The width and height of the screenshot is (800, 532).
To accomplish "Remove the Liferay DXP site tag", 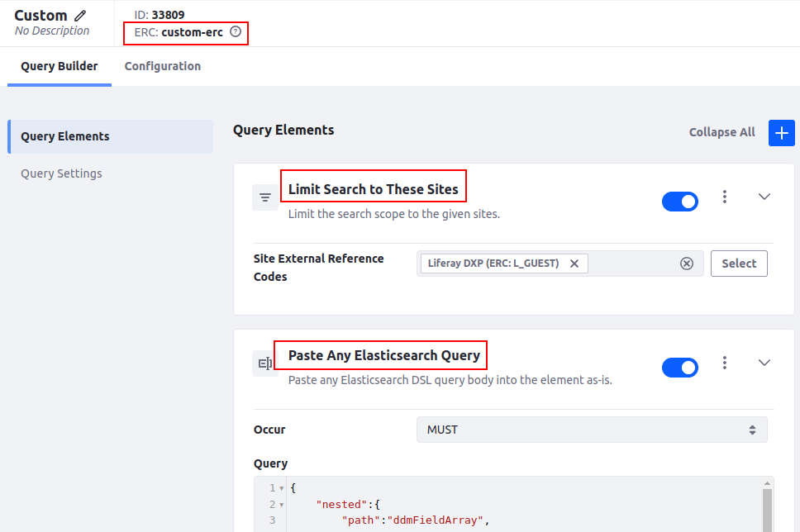I will pyautogui.click(x=574, y=264).
